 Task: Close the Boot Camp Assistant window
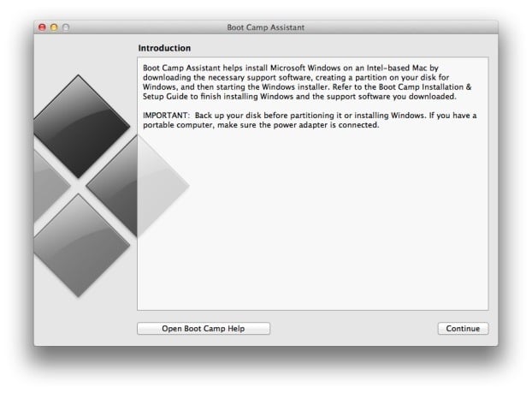coord(43,27)
